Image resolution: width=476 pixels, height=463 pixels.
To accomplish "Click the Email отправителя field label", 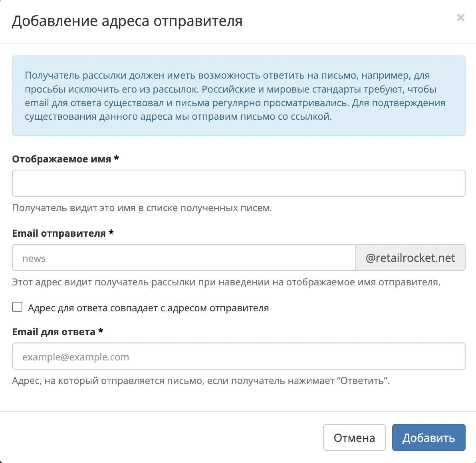I will (x=59, y=233).
